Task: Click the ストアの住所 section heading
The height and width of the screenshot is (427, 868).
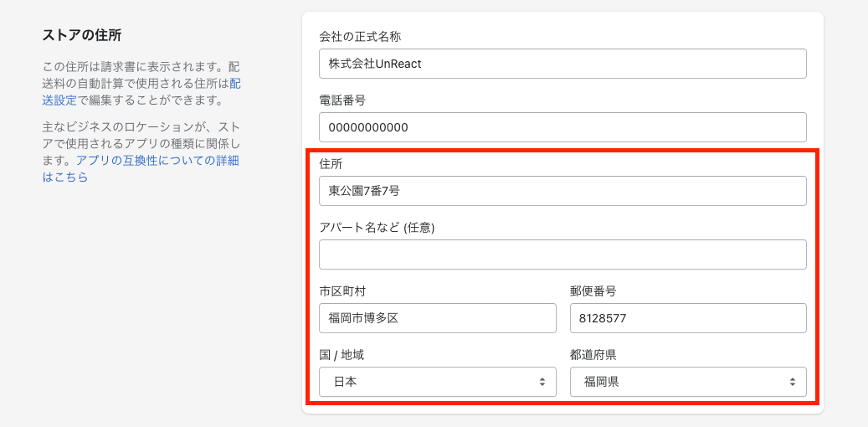Action: 82,35
